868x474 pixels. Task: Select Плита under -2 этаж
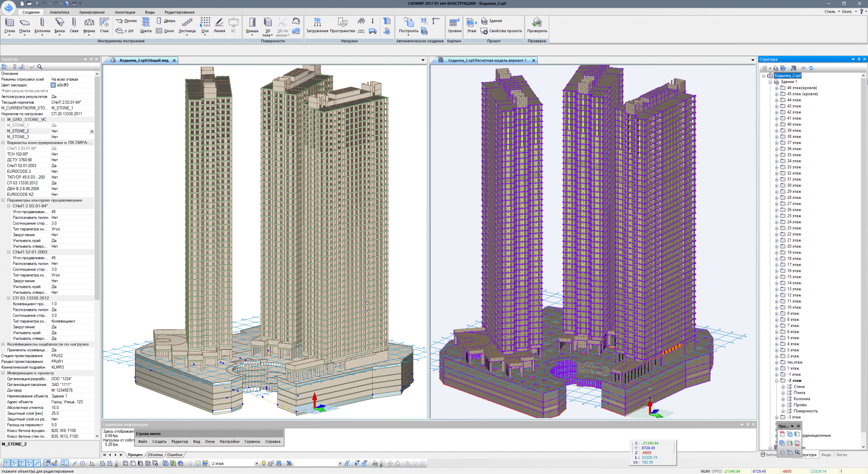[799, 393]
